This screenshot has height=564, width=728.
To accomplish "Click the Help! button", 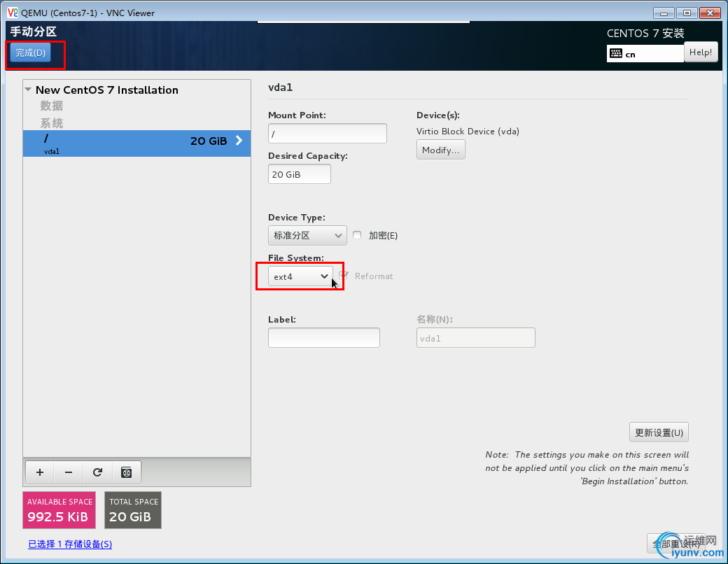I will pos(701,52).
